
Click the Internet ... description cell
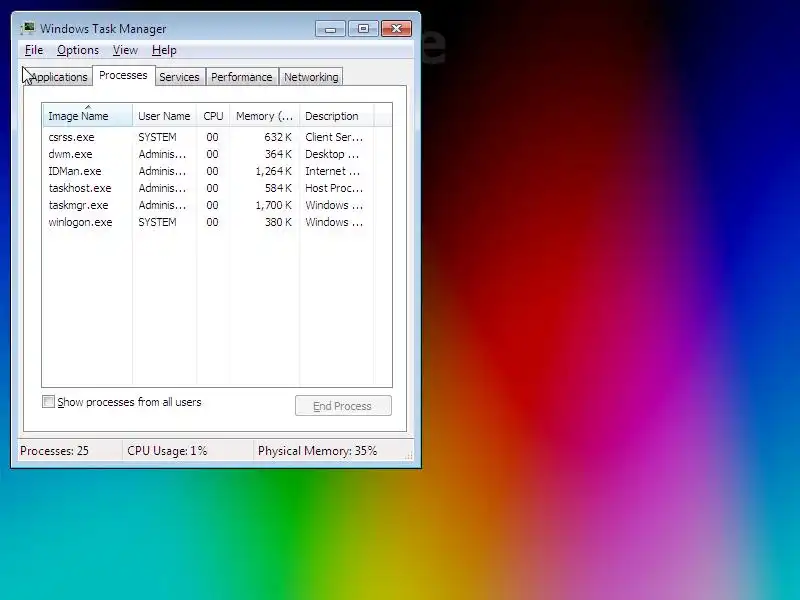pos(333,171)
